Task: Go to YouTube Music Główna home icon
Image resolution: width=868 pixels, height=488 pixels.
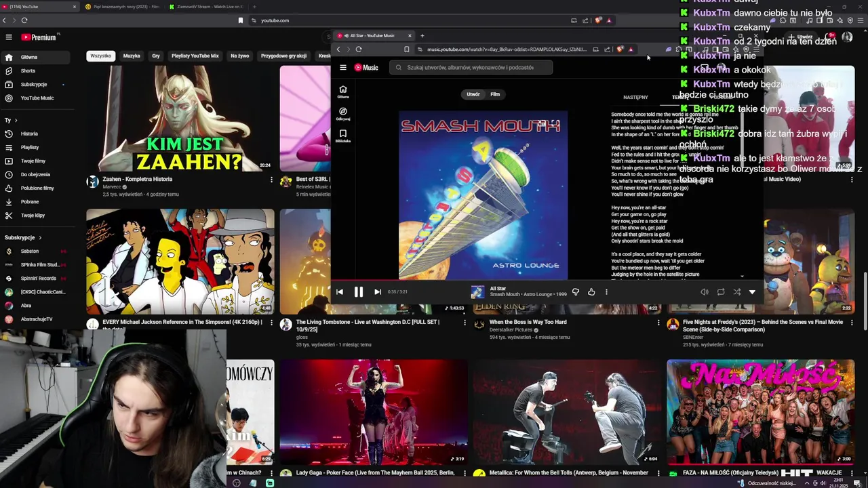Action: [343, 91]
